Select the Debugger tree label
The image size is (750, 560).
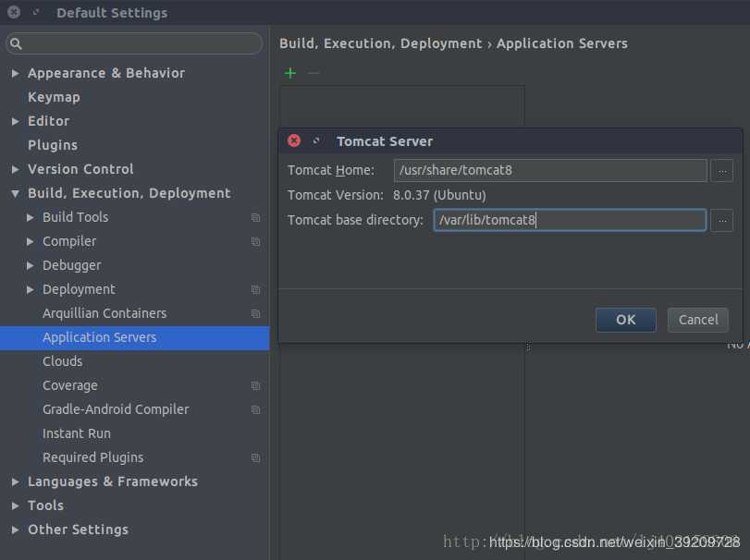point(72,265)
